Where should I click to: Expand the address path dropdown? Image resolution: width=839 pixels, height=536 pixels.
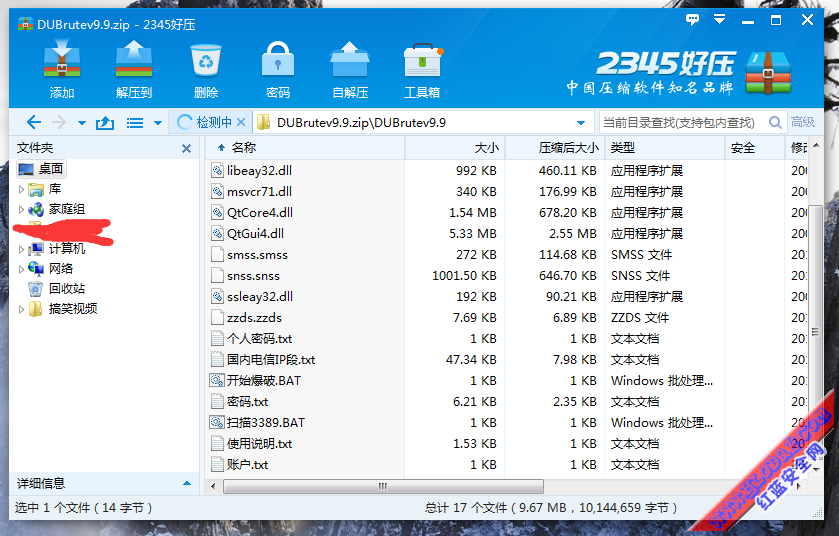point(581,123)
